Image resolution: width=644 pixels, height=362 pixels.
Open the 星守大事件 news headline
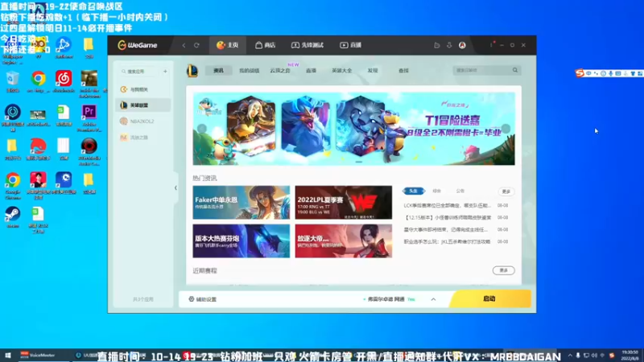tap(446, 229)
